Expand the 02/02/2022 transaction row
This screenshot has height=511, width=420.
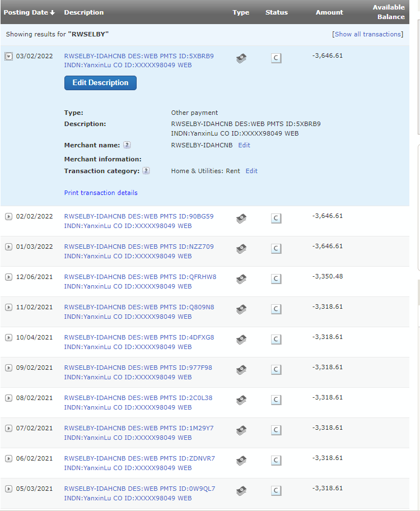click(x=8, y=217)
